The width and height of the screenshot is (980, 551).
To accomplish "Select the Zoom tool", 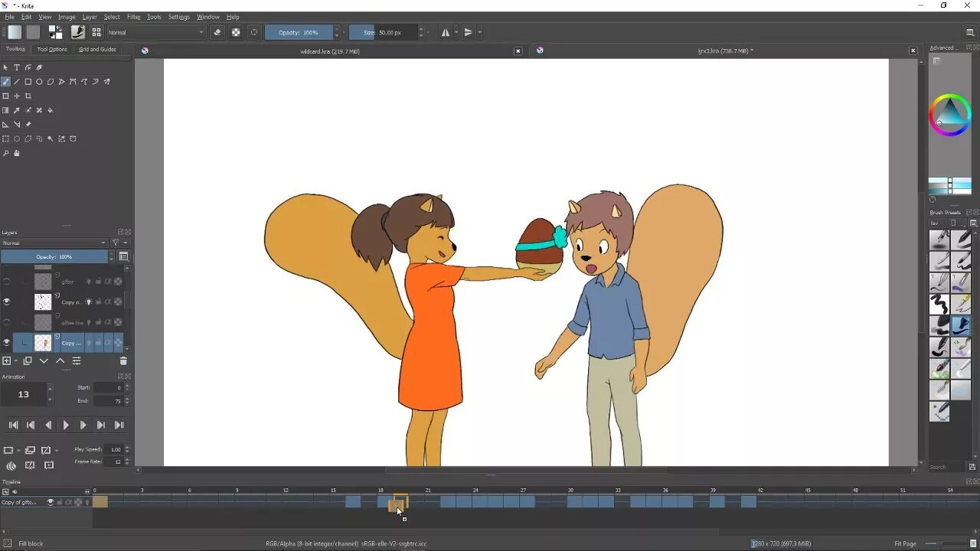I will (5, 153).
